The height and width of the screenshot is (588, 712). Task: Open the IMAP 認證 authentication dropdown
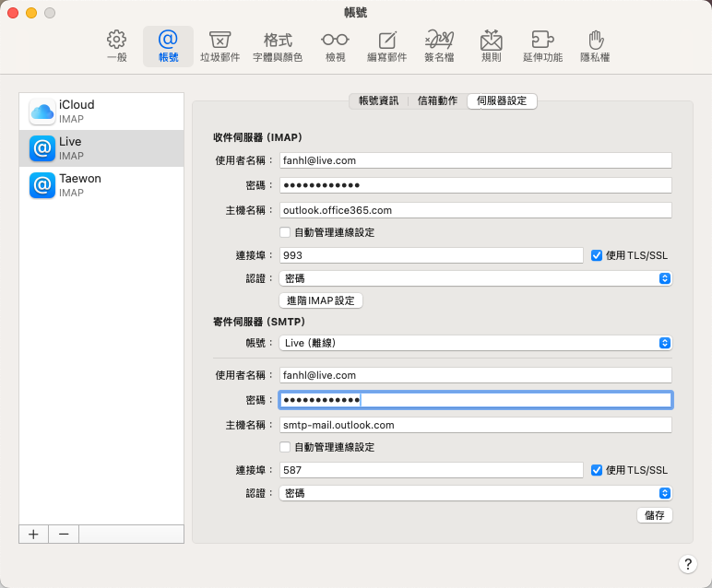[x=475, y=278]
